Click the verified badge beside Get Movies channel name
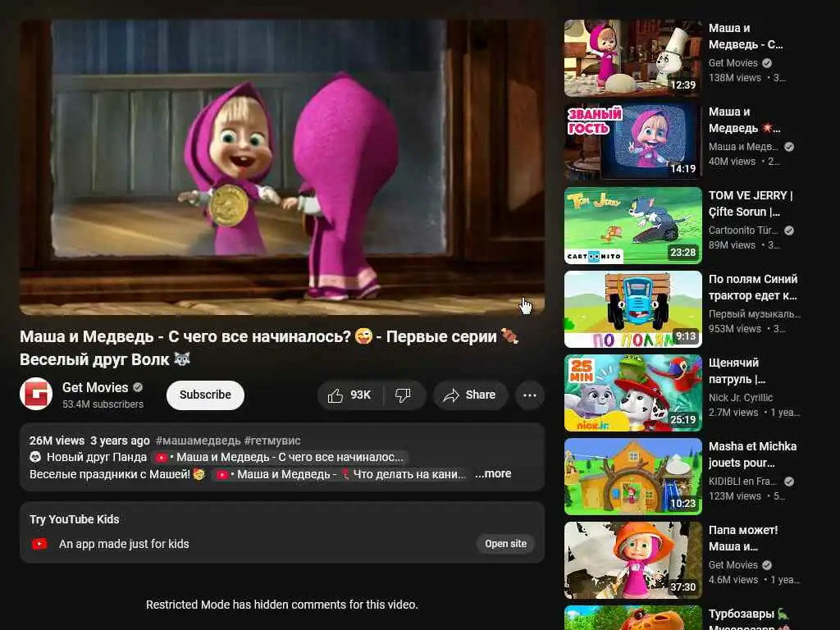Screen dimensions: 840x630 138,387
